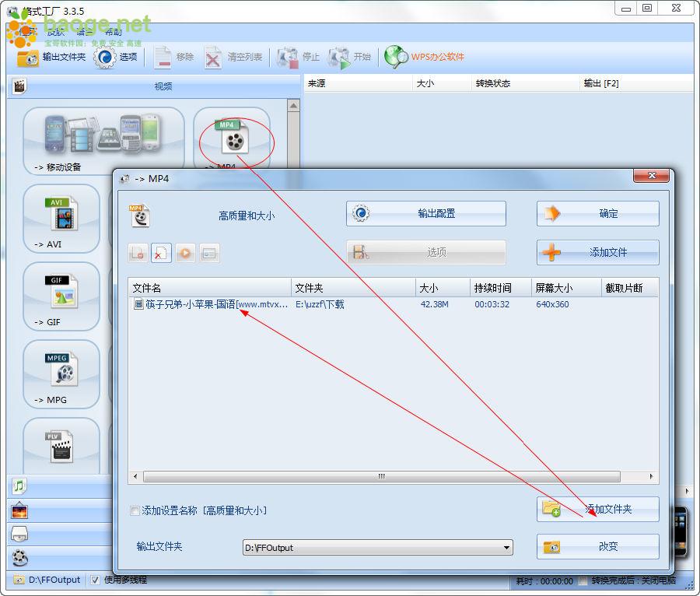Open the audio category music note icon
700x596 pixels.
point(20,486)
